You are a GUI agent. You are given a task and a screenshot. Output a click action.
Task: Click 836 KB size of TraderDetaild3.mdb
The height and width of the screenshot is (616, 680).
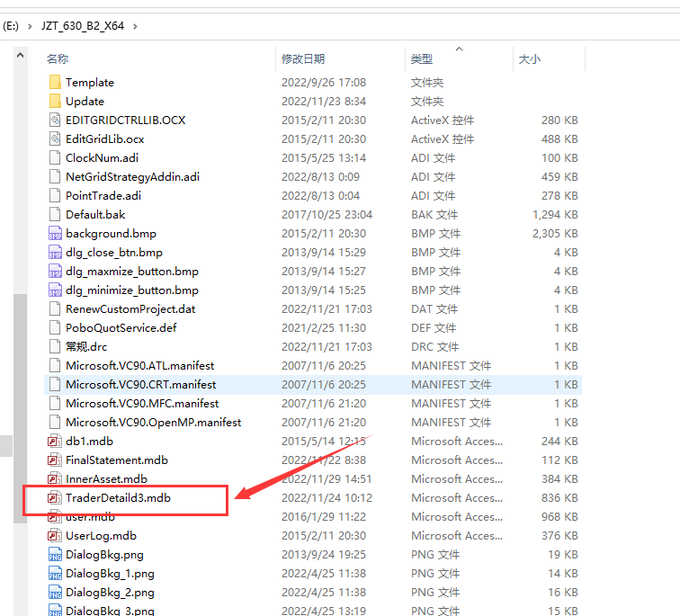[559, 498]
